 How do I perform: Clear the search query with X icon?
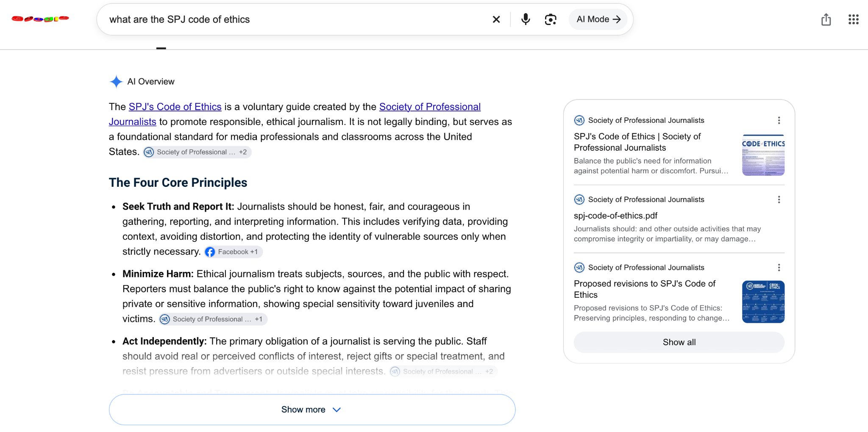[496, 19]
